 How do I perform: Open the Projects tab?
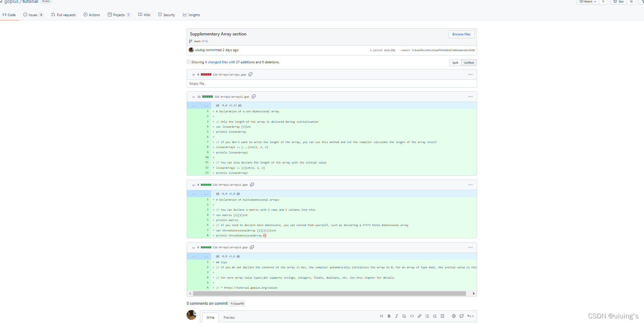tap(119, 15)
